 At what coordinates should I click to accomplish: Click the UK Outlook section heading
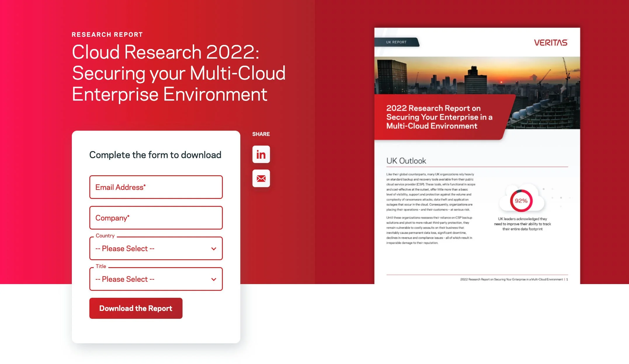click(x=406, y=161)
